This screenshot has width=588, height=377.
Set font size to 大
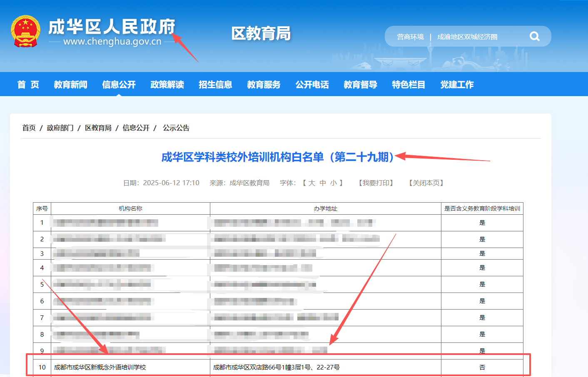tap(312, 183)
